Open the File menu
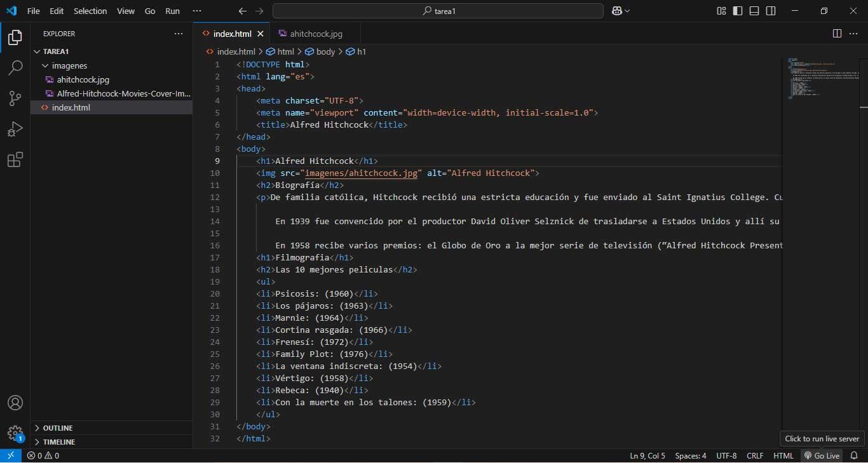868x463 pixels. (34, 11)
